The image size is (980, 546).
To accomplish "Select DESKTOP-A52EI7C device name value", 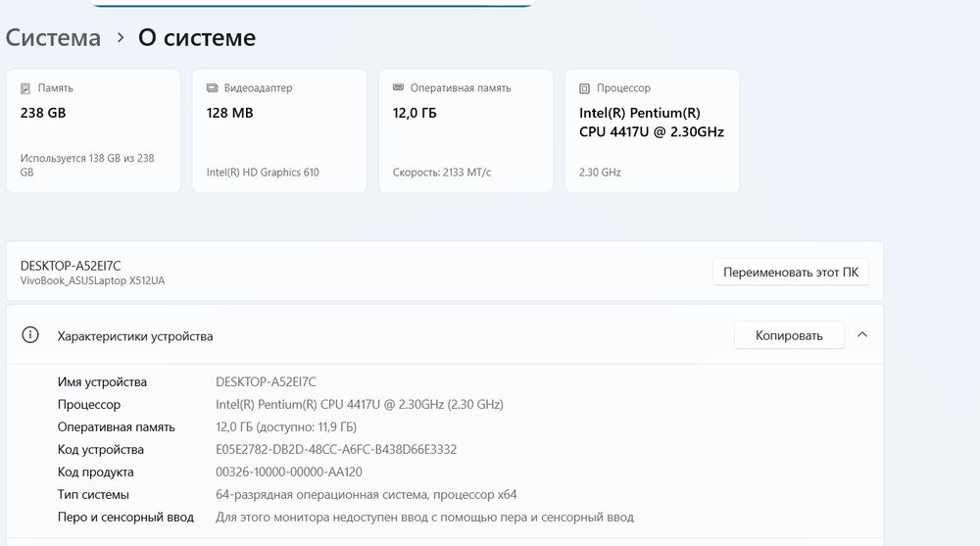I will (266, 381).
